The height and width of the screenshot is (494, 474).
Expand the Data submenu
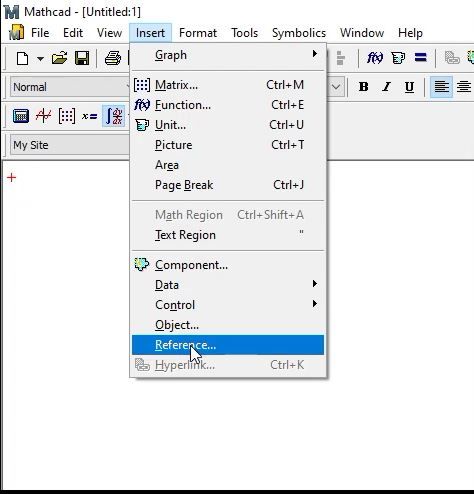pos(228,285)
